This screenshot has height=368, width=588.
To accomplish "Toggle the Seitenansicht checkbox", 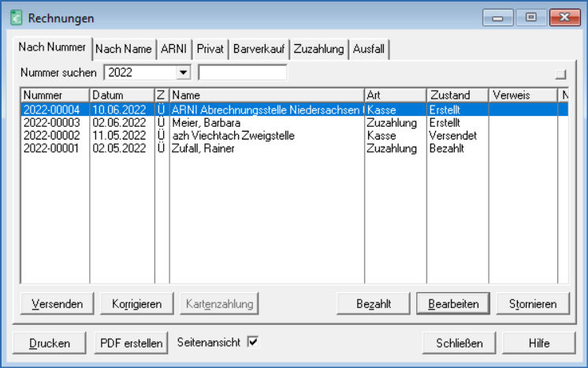I will tap(253, 342).
